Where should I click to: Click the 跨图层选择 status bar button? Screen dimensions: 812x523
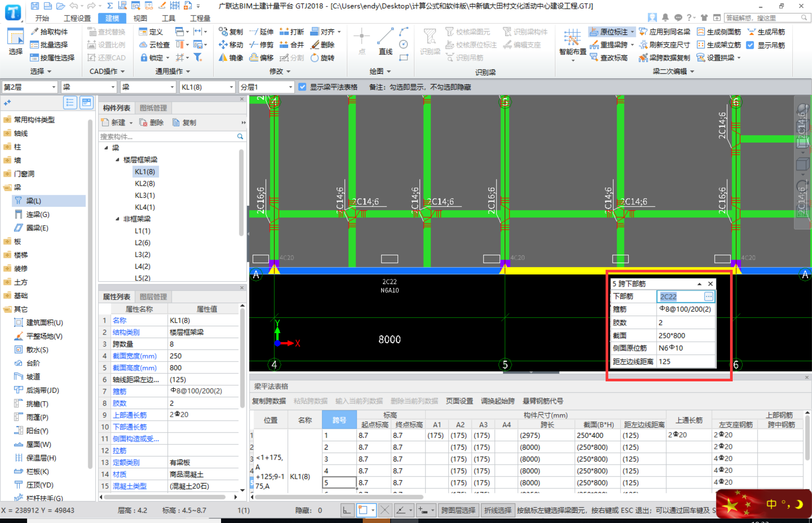(x=458, y=510)
